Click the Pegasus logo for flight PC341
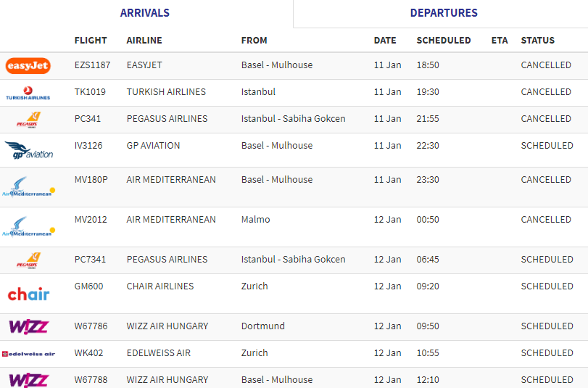The height and width of the screenshot is (388, 588). pyautogui.click(x=28, y=120)
